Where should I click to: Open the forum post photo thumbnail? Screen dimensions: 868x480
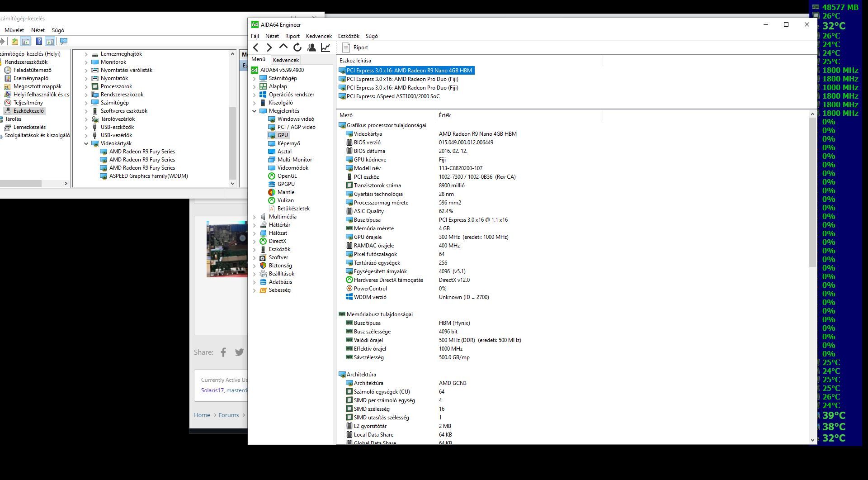227,249
